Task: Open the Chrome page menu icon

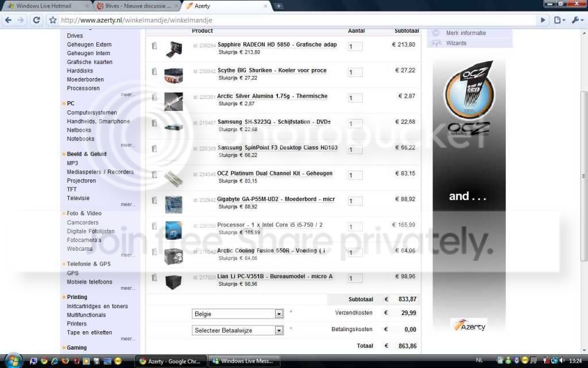Action: [x=559, y=20]
